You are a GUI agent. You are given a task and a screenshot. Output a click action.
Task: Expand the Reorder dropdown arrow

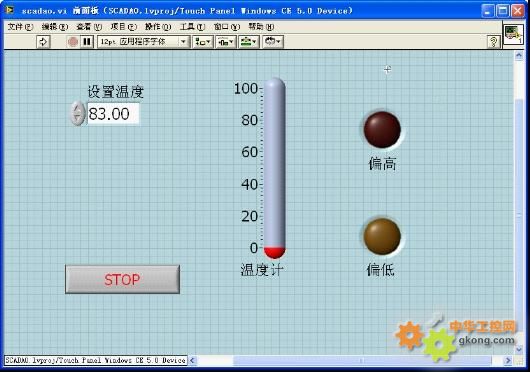click(278, 42)
